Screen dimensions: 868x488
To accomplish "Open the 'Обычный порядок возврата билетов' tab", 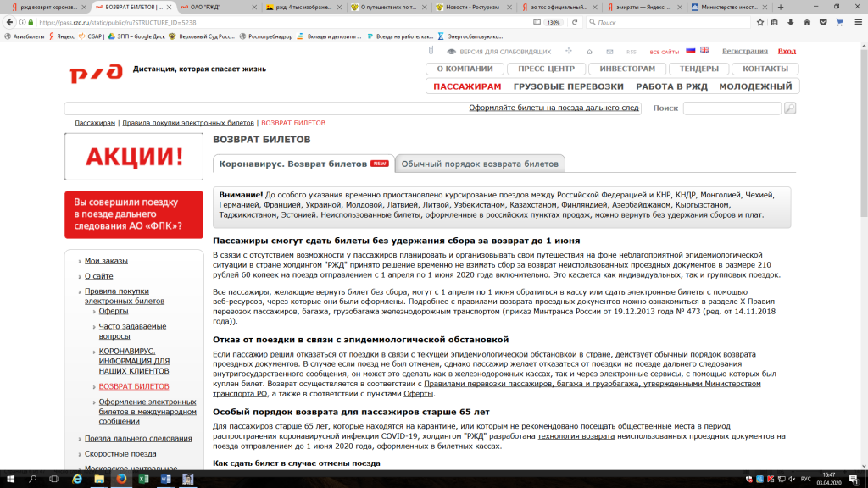I will point(480,164).
